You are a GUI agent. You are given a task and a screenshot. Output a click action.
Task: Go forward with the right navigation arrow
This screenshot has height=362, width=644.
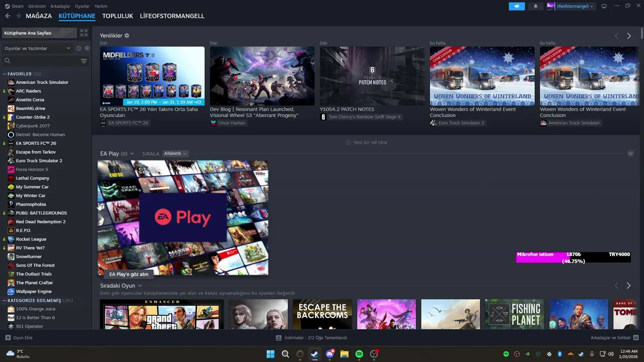coord(18,16)
